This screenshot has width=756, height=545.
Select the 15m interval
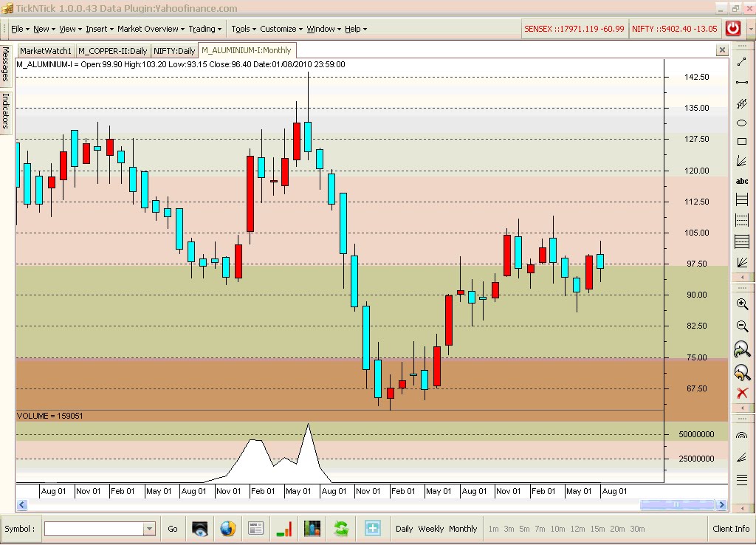pos(599,529)
